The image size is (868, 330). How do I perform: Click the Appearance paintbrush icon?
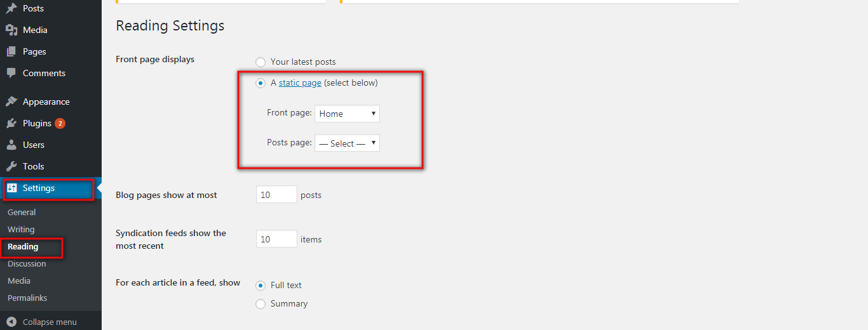point(11,102)
